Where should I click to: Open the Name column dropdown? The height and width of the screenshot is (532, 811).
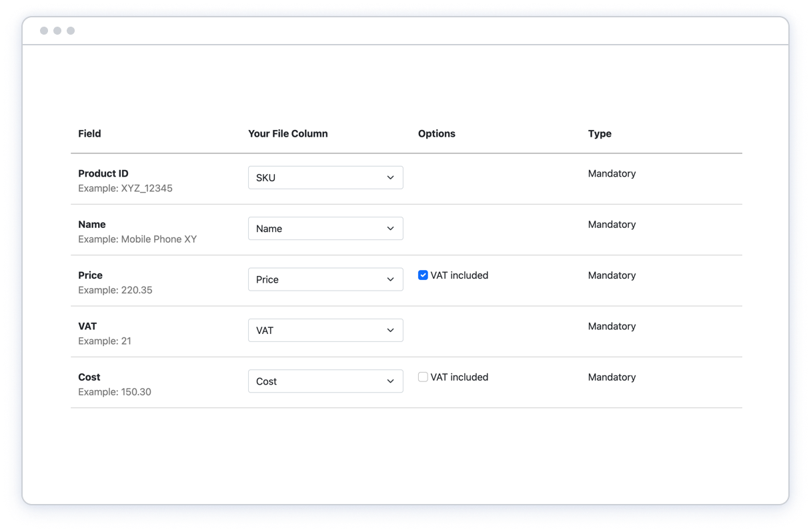point(325,229)
